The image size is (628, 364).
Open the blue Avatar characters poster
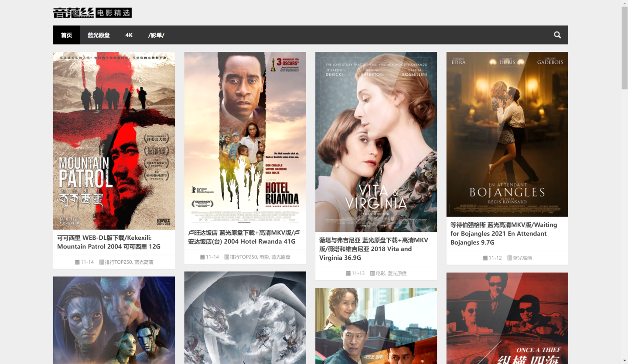[x=114, y=320]
